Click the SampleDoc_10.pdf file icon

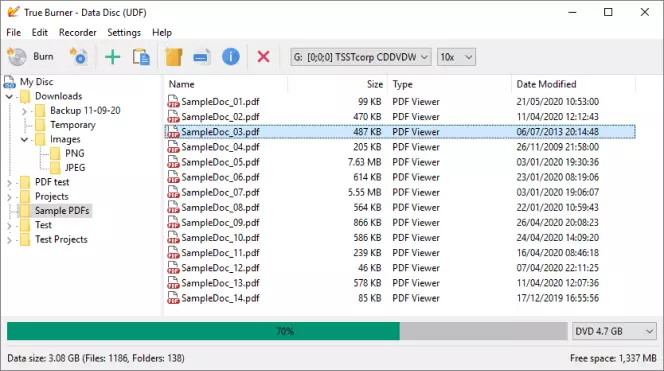tap(173, 238)
